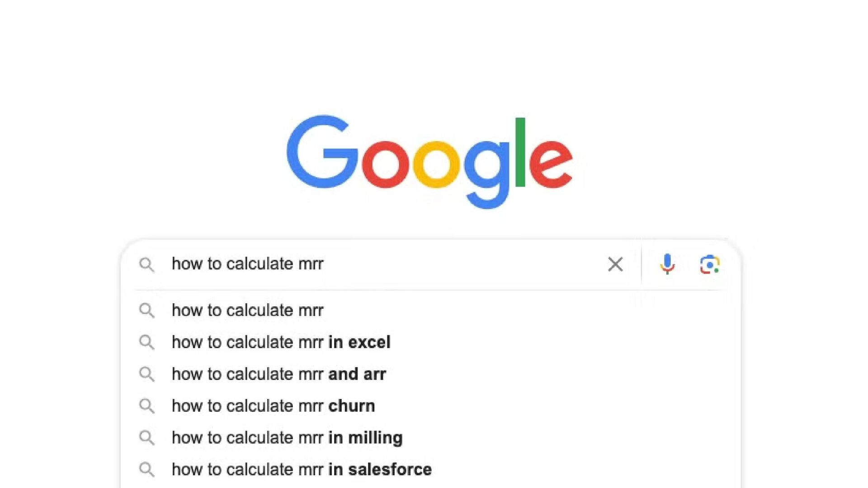Click magnifier icon beside 'churn' suggestion
This screenshot has width=868, height=488.
pos(146,406)
